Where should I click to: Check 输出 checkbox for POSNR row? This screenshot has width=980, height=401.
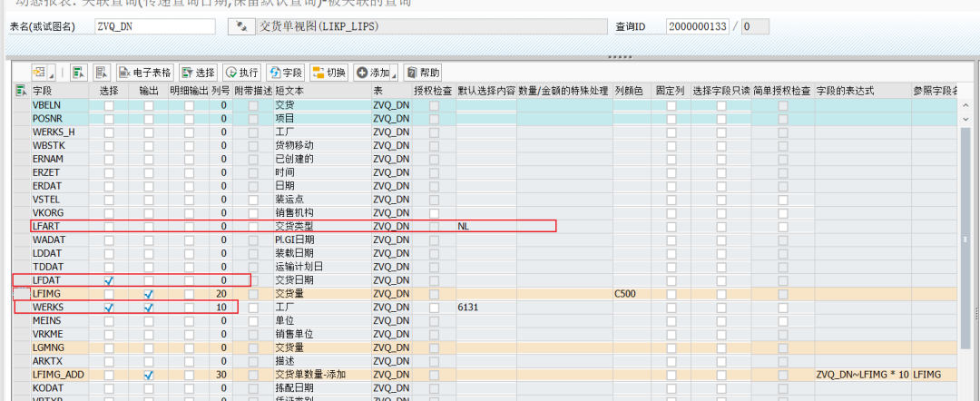149,119
